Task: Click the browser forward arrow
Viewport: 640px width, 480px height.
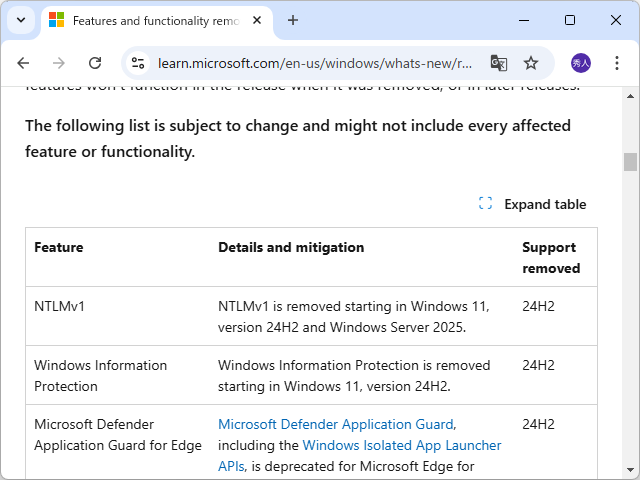Action: click(x=59, y=63)
